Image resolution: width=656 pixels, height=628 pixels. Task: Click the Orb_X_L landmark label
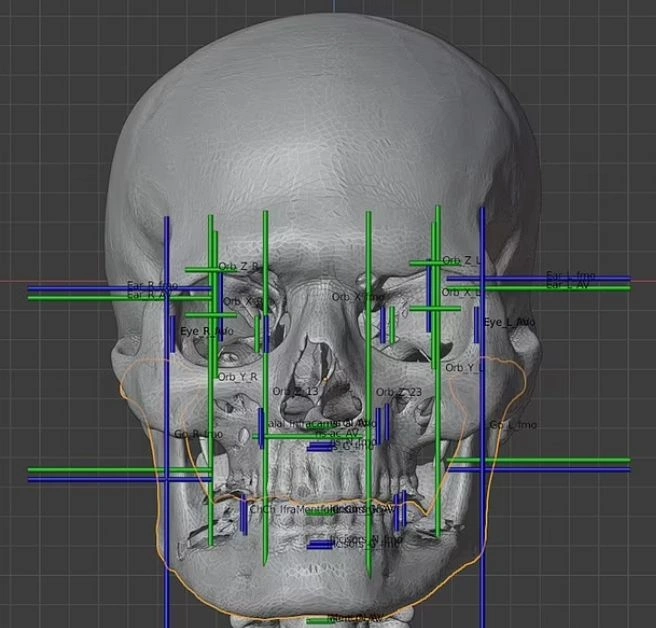pyautogui.click(x=461, y=292)
